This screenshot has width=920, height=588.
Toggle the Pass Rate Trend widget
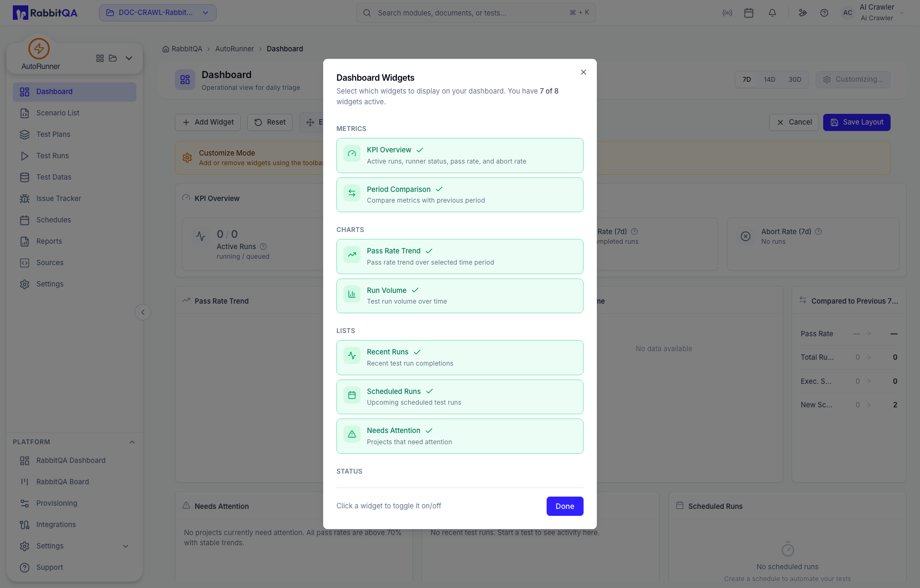coord(459,257)
